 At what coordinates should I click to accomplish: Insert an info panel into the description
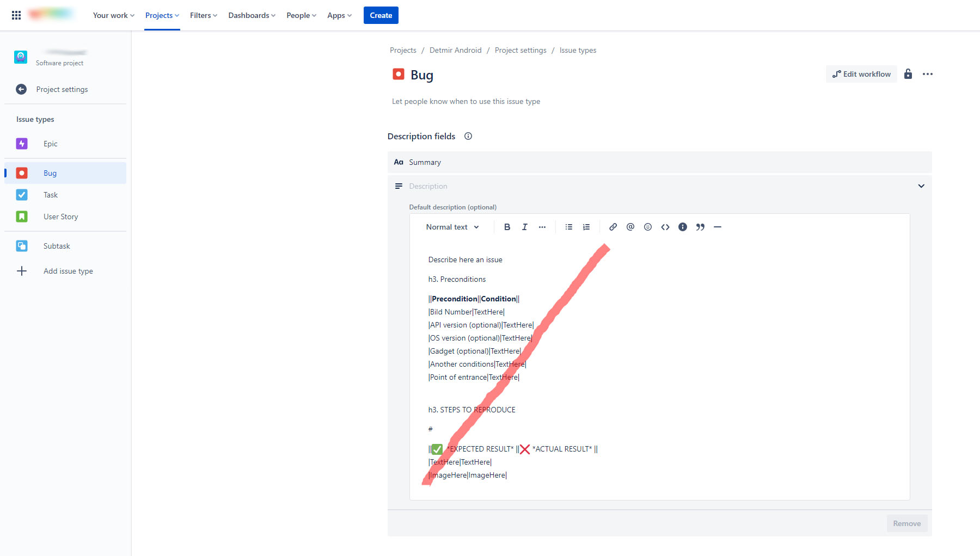[x=683, y=227]
